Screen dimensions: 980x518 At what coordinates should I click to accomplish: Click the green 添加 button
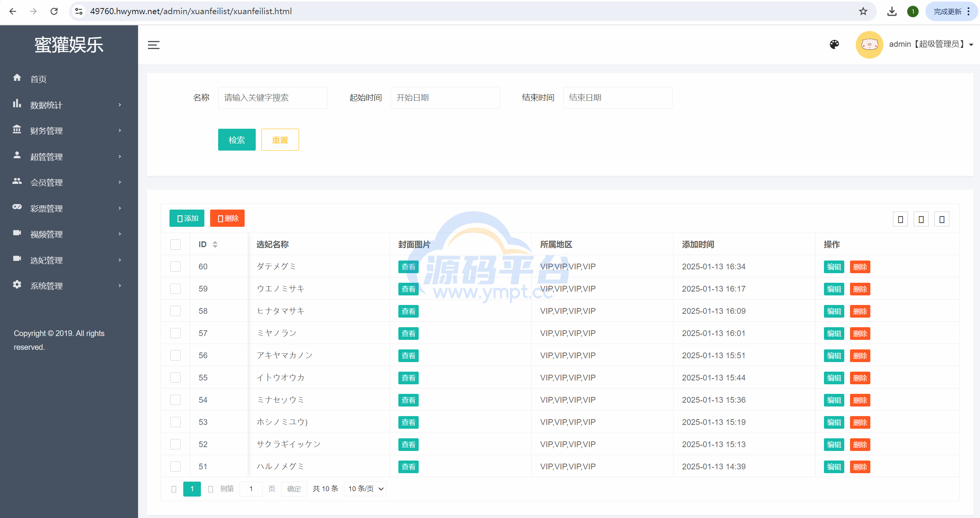[187, 218]
